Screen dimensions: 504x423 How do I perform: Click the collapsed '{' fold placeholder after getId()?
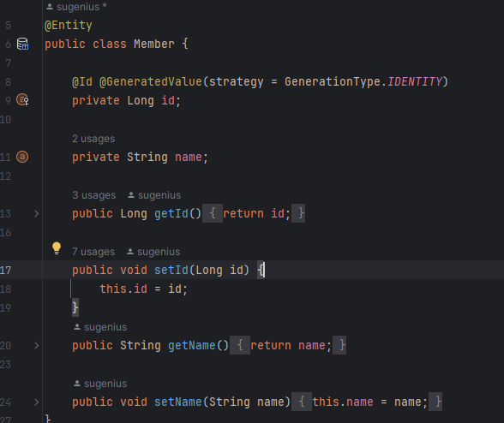213,213
